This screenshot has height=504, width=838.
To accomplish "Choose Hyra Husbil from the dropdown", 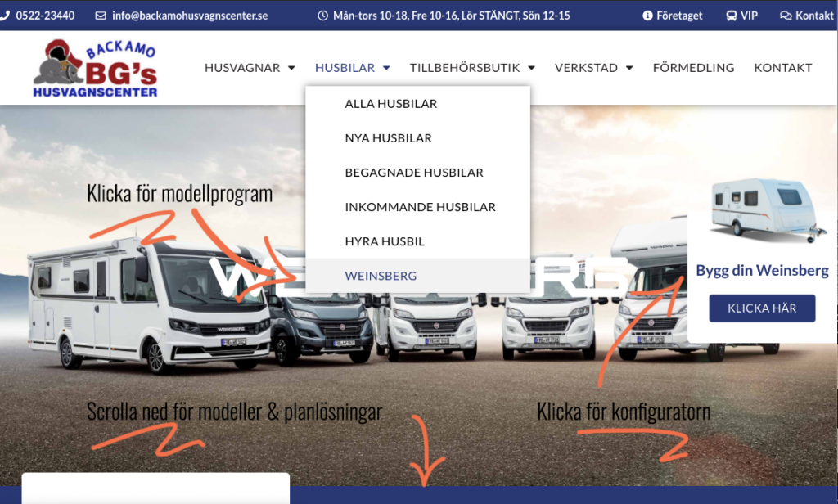I will click(x=418, y=241).
